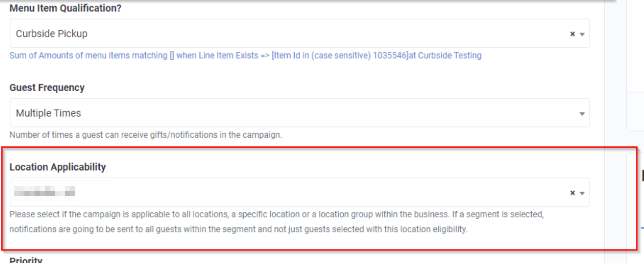Image resolution: width=644 pixels, height=263 pixels.
Task: Click the Priority section heading
Action: 25,260
